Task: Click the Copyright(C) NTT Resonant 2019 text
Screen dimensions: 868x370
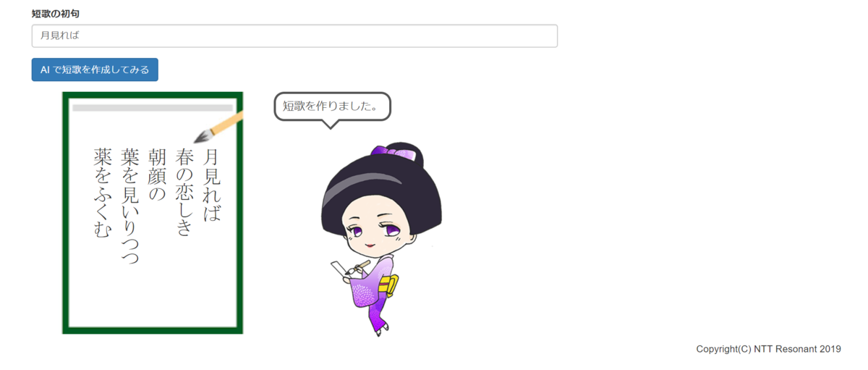Action: coord(768,349)
